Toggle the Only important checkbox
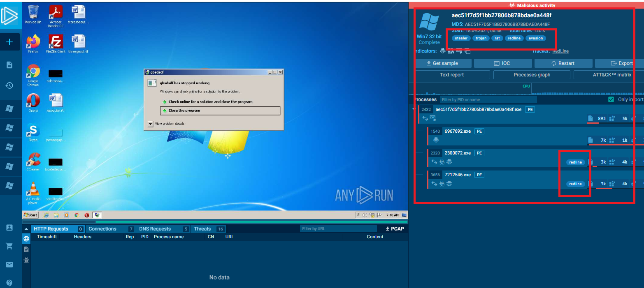Image resolution: width=644 pixels, height=288 pixels. (611, 99)
